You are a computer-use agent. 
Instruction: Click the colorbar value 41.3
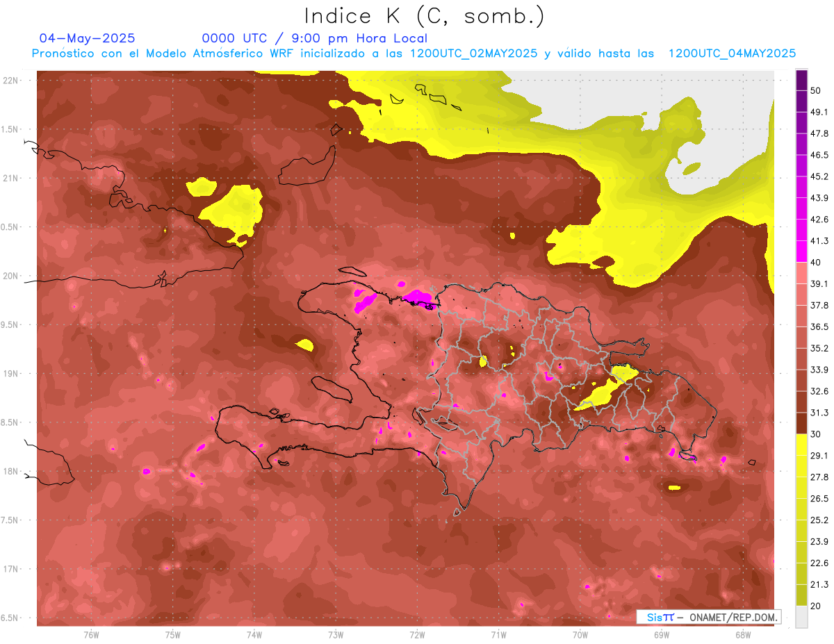pyautogui.click(x=819, y=241)
